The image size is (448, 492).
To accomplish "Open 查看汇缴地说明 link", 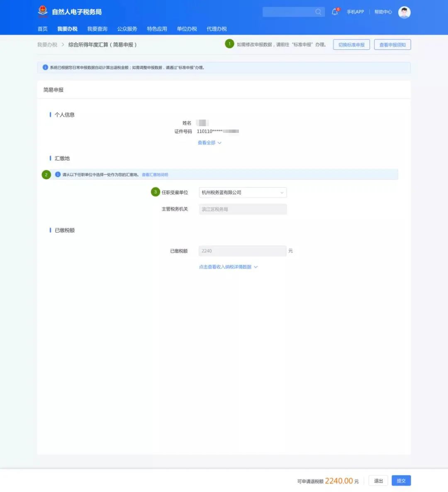I will click(155, 175).
